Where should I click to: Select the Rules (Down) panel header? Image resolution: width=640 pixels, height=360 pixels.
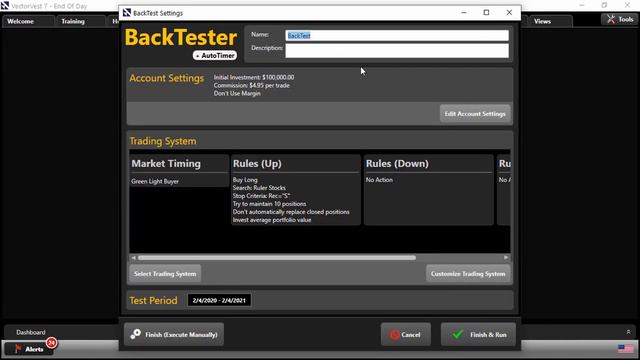coord(397,164)
